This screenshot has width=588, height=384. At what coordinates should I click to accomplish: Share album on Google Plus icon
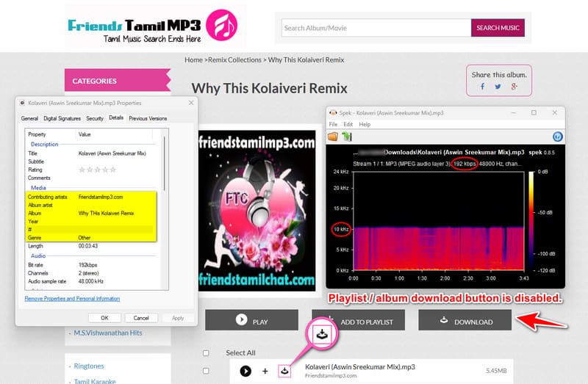[x=514, y=87]
